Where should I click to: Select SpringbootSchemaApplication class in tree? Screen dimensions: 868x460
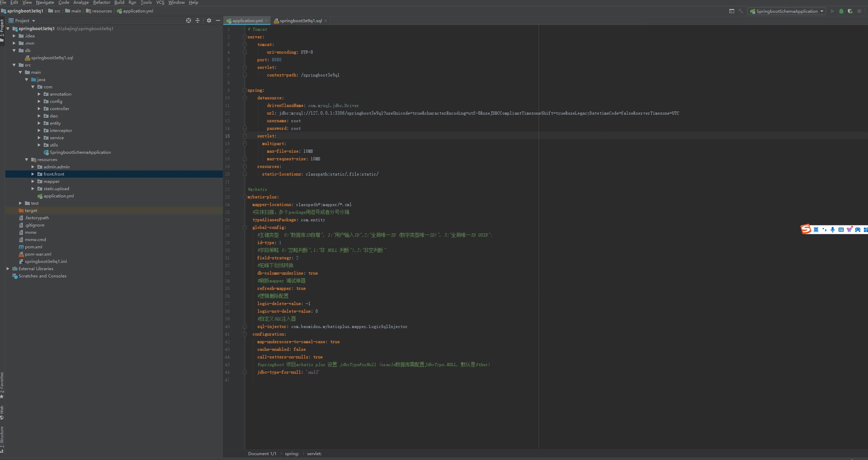click(80, 152)
